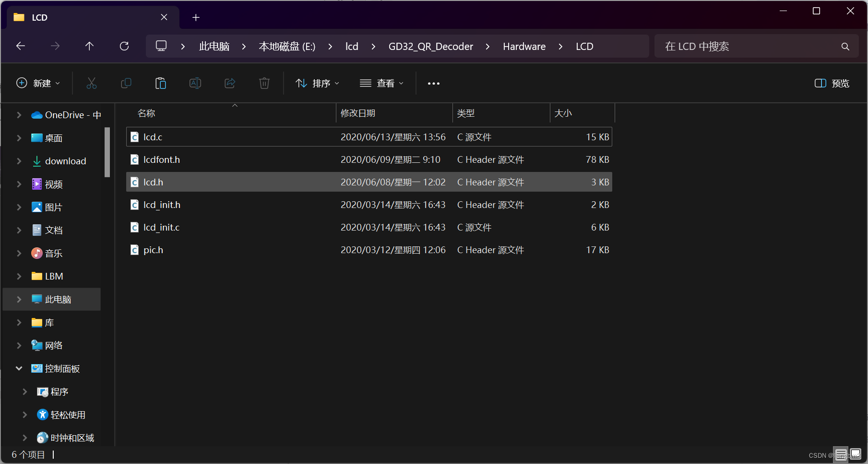This screenshot has height=464, width=868.
Task: Click the Paste clipboard icon
Action: coord(161,83)
